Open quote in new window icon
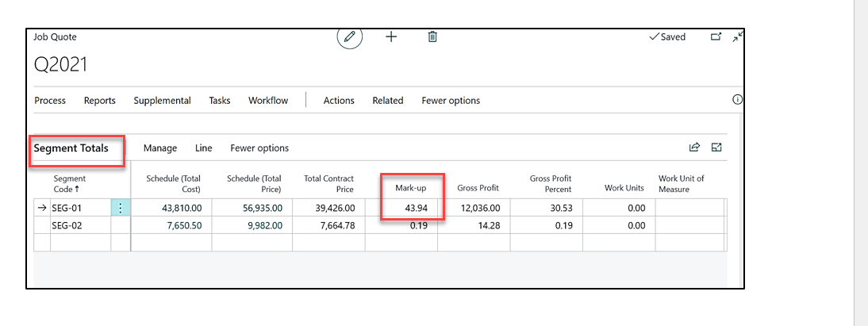This screenshot has width=868, height=326. click(716, 36)
